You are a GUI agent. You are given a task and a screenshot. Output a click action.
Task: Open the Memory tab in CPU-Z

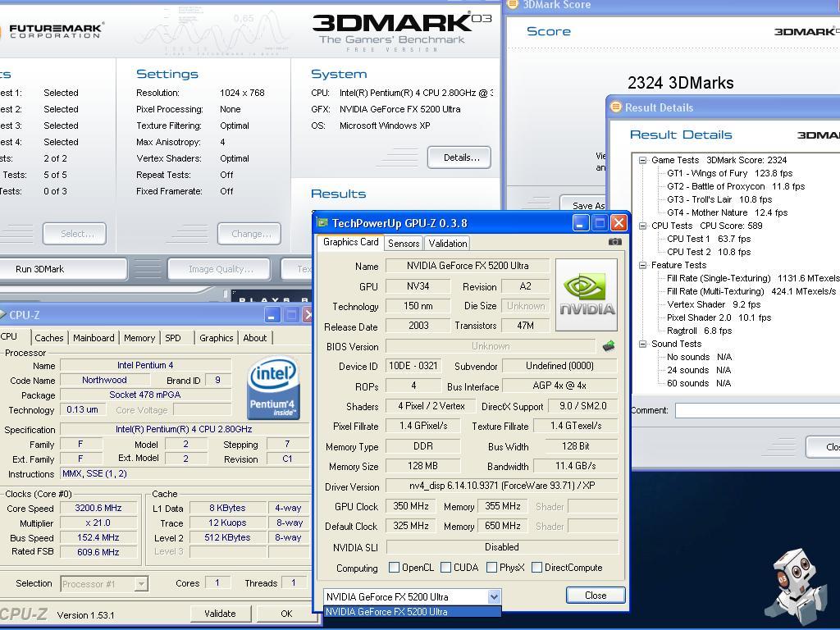coord(139,338)
